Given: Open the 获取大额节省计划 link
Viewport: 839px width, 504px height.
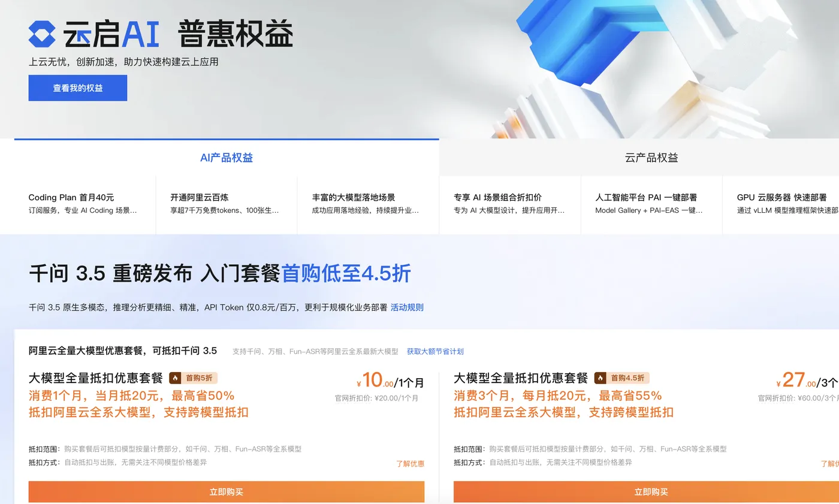Looking at the screenshot, I should point(436,351).
